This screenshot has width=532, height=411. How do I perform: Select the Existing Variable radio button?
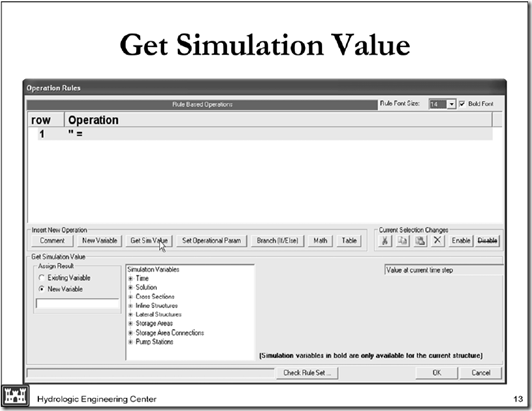pyautogui.click(x=41, y=278)
